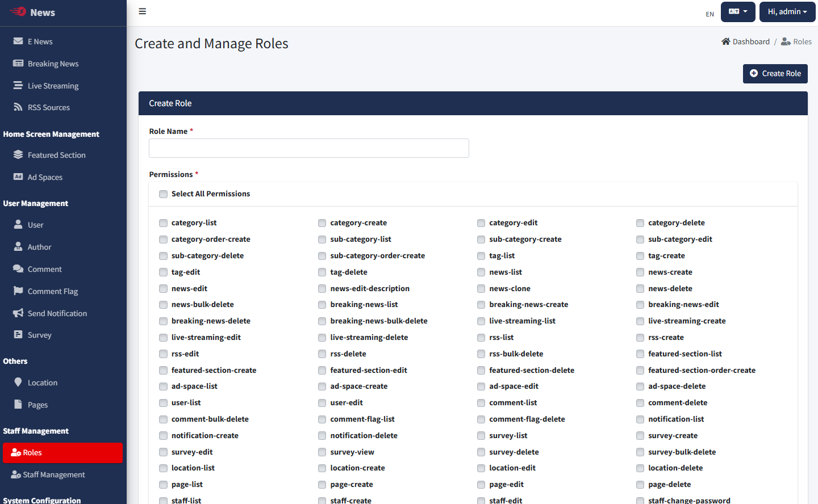Toggle sidebar with hamburger menu icon
Screen dimensions: 818x504
143,11
